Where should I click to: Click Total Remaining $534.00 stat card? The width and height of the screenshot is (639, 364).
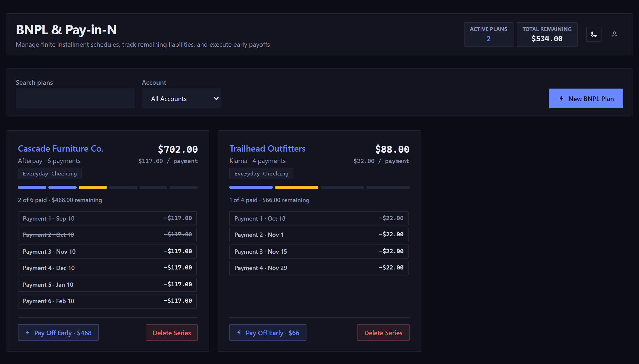point(547,34)
